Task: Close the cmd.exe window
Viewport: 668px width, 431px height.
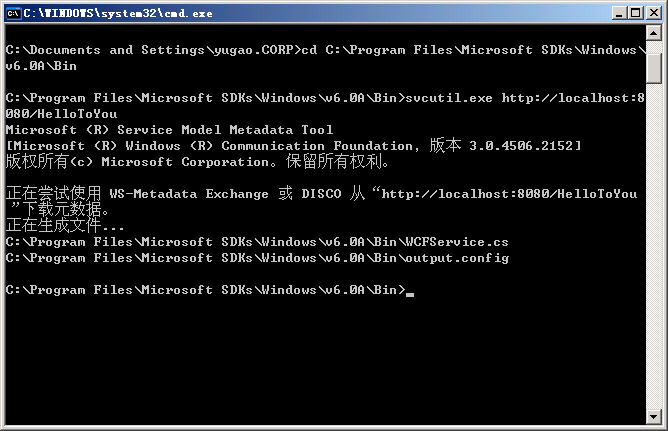Action: tap(654, 13)
